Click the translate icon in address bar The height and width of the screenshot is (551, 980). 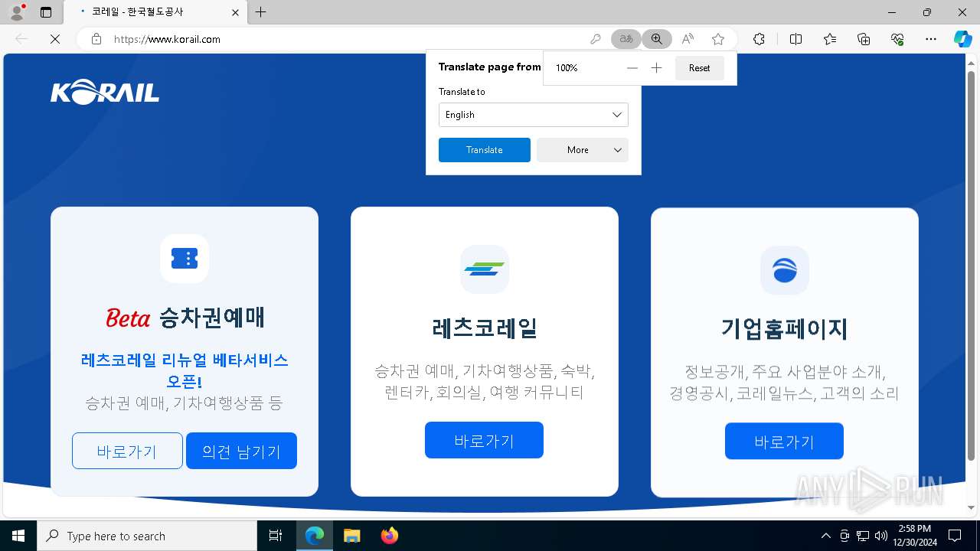[626, 39]
